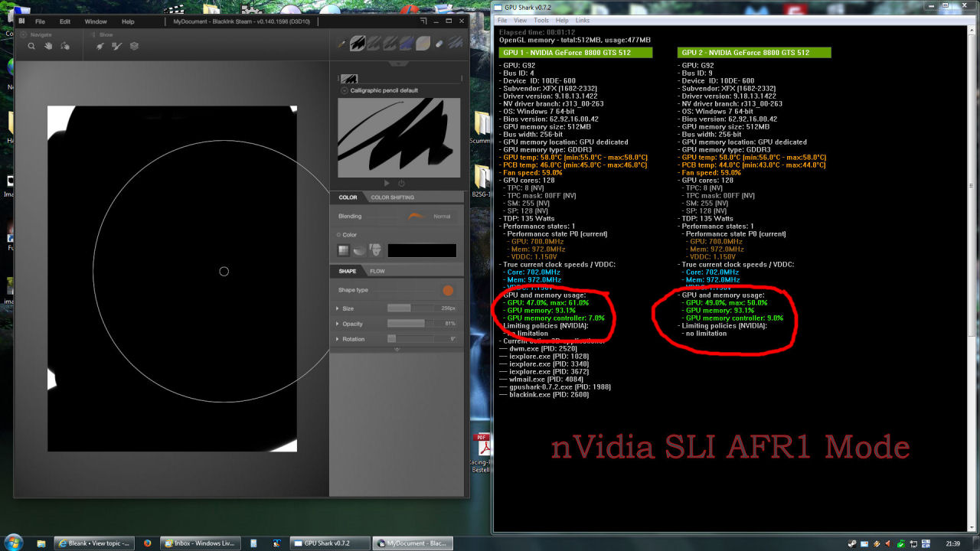Select the hand pan tool
Image resolution: width=980 pixels, height=551 pixels.
click(48, 46)
